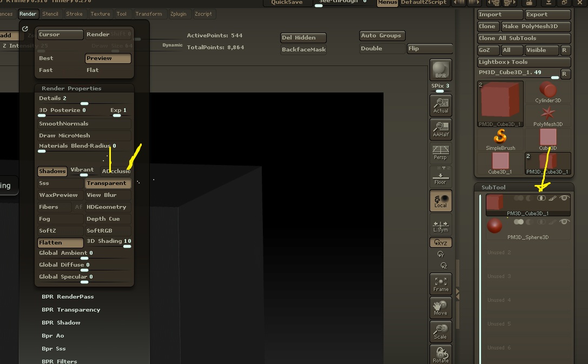Collapse the SubTool panel header

click(493, 188)
